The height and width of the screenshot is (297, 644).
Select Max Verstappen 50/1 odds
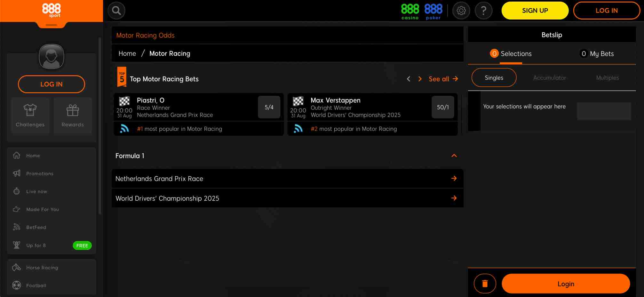[443, 107]
